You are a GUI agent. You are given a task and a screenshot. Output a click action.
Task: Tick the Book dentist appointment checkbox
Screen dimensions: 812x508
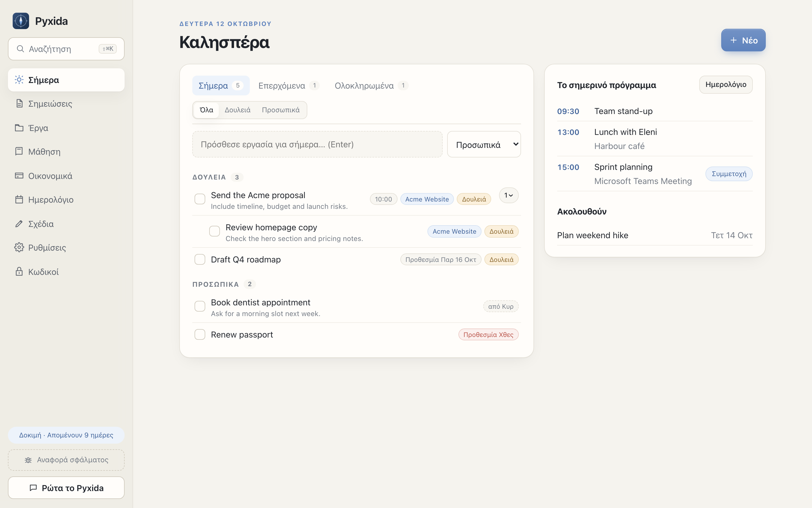[x=200, y=306]
